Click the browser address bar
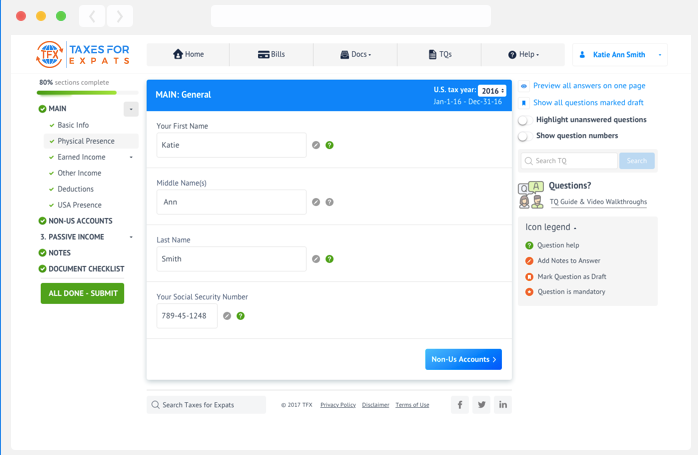Image resolution: width=698 pixels, height=455 pixels. click(351, 16)
